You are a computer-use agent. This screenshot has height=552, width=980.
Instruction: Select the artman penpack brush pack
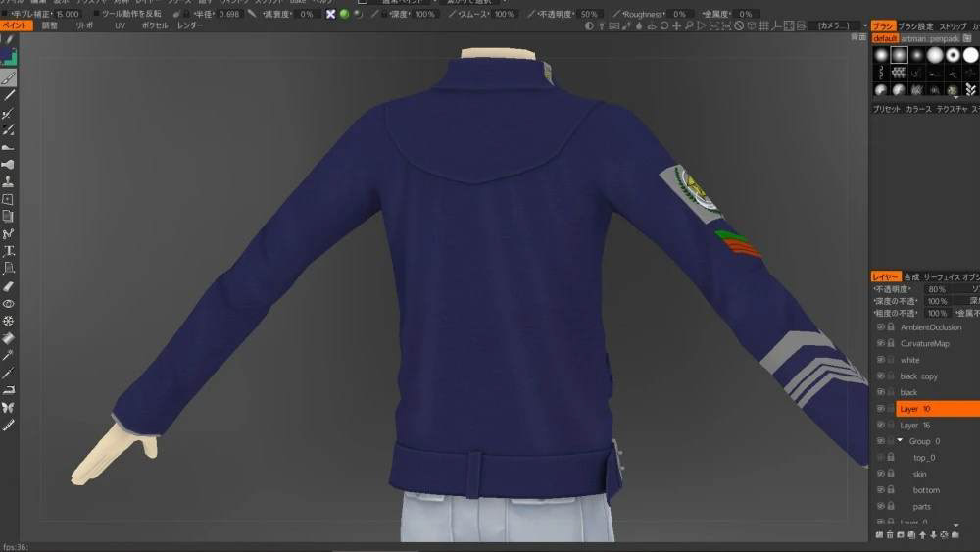pos(929,39)
